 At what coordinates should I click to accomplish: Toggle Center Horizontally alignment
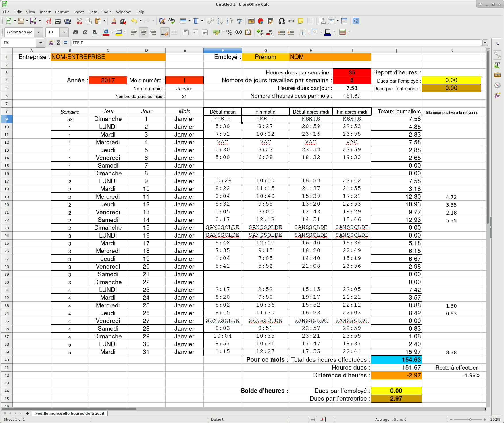143,32
